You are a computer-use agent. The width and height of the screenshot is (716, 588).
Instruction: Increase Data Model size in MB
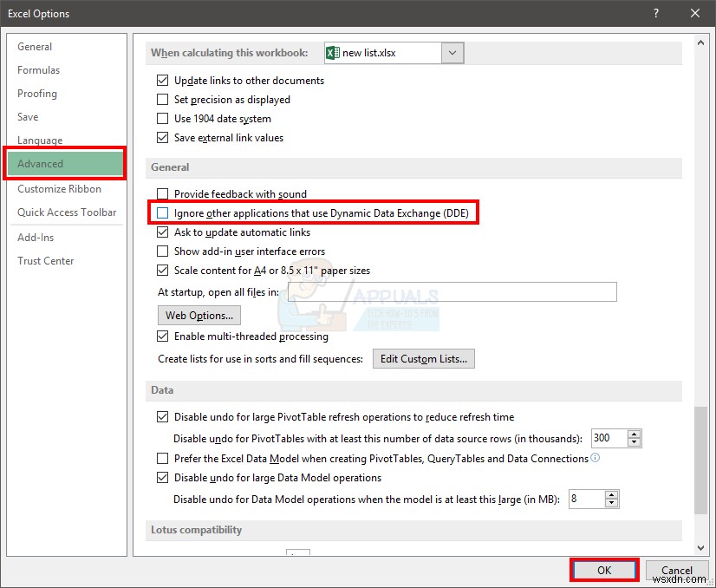[x=611, y=495]
